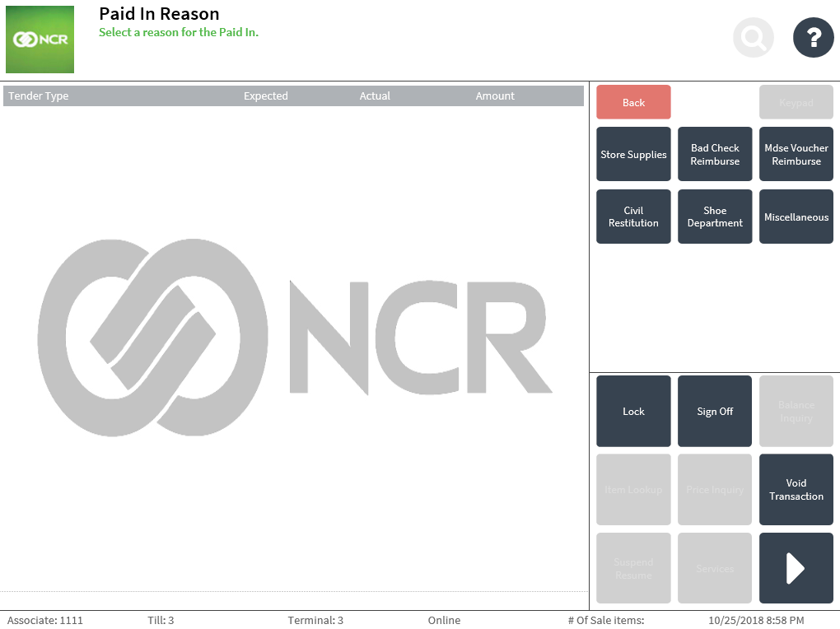Show next page of function buttons

tap(796, 568)
